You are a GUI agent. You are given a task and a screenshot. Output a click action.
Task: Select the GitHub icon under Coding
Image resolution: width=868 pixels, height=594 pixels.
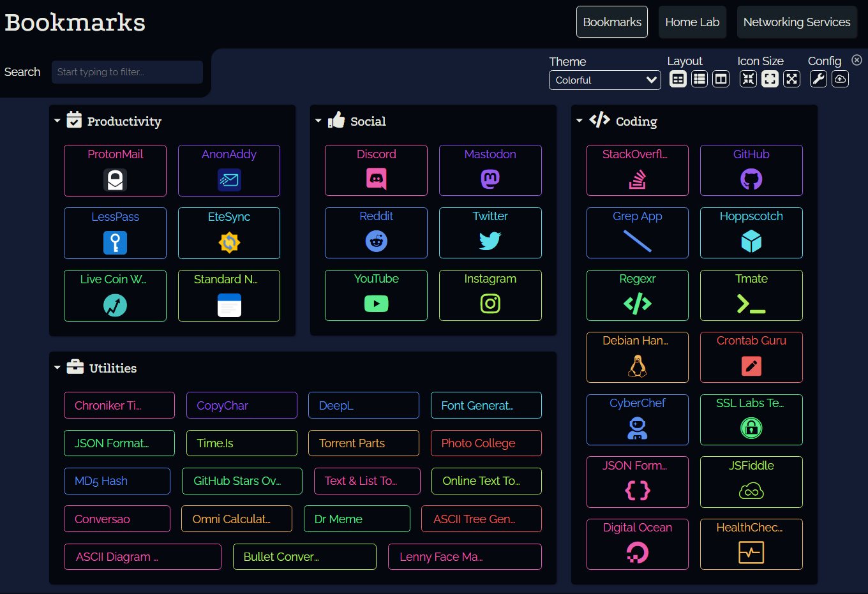pyautogui.click(x=751, y=180)
